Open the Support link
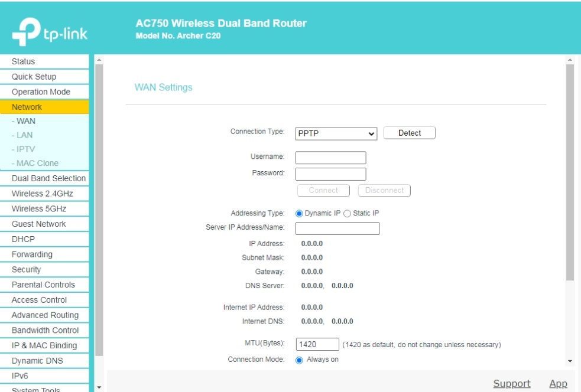Screen dimensions: 581x392 [x=511, y=384]
